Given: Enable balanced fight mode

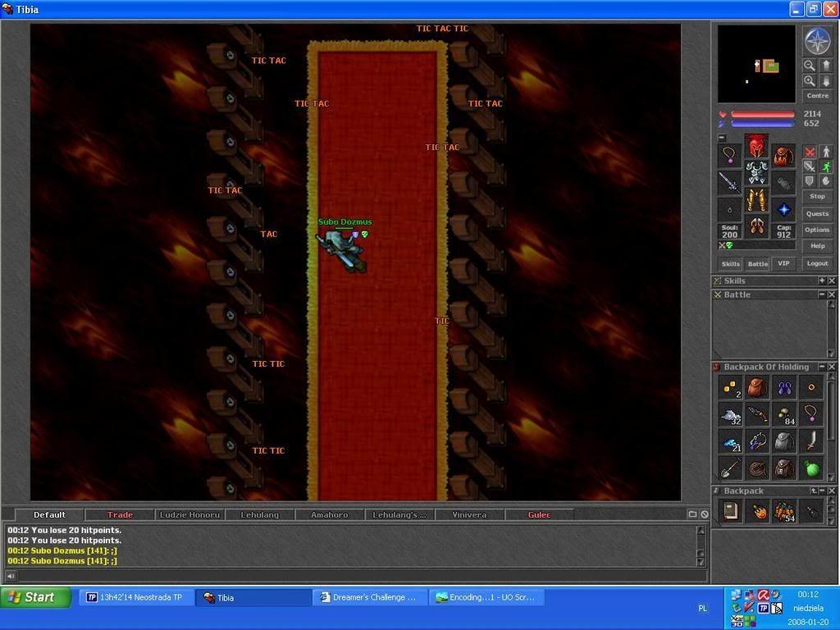Looking at the screenshot, I should click(x=810, y=167).
